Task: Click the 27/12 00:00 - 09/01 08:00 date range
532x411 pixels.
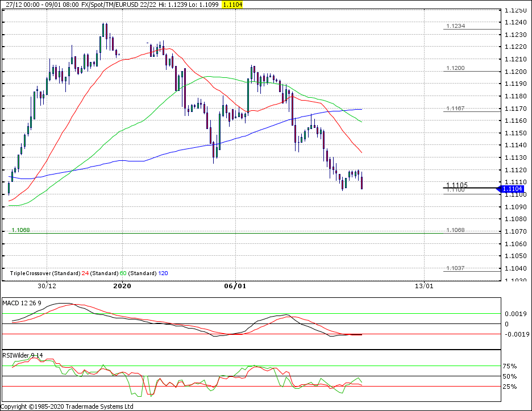Action: 43,5
